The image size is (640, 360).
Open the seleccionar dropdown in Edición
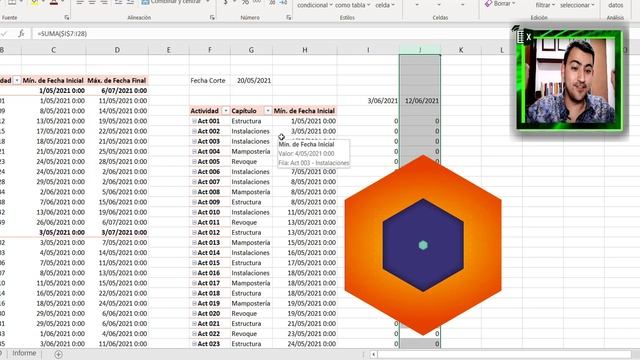coord(577,5)
